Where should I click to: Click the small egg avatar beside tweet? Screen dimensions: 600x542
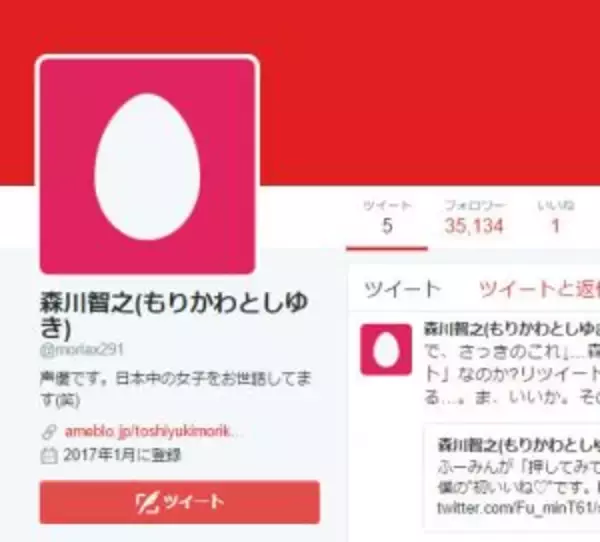pyautogui.click(x=386, y=349)
